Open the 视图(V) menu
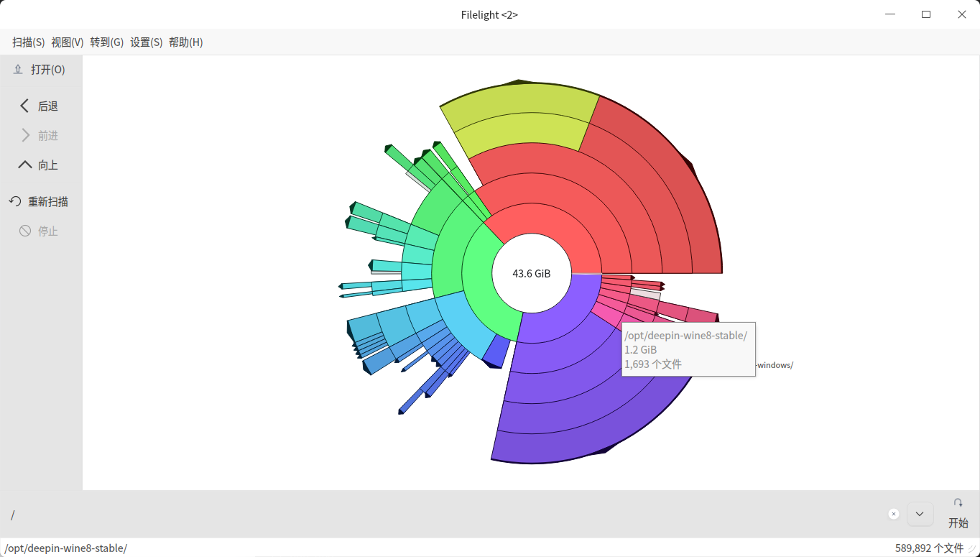 [x=68, y=42]
